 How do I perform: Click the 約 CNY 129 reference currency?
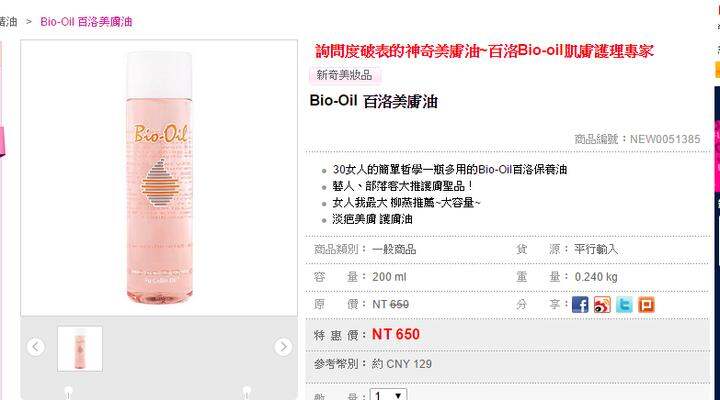coord(402,364)
